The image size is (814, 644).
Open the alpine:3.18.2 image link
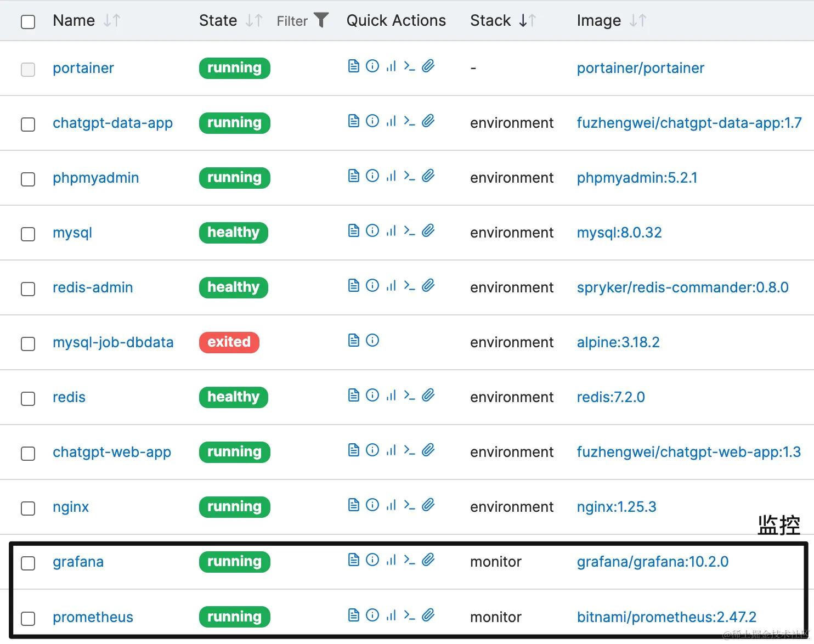[x=618, y=342]
